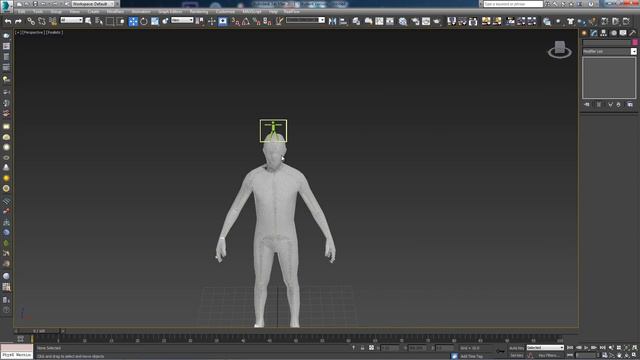Open the Workspace Default dropdown
This screenshot has height=360, width=640.
[x=93, y=4]
